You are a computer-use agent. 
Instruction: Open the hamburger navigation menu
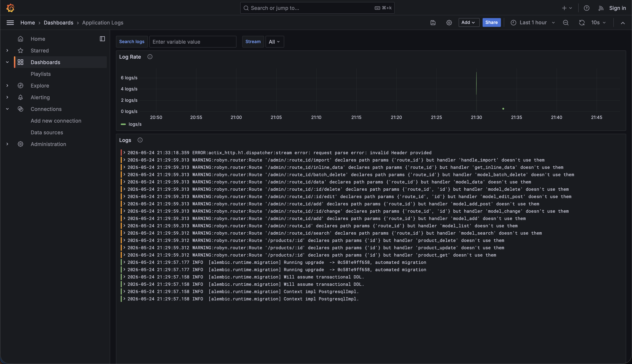tap(10, 22)
